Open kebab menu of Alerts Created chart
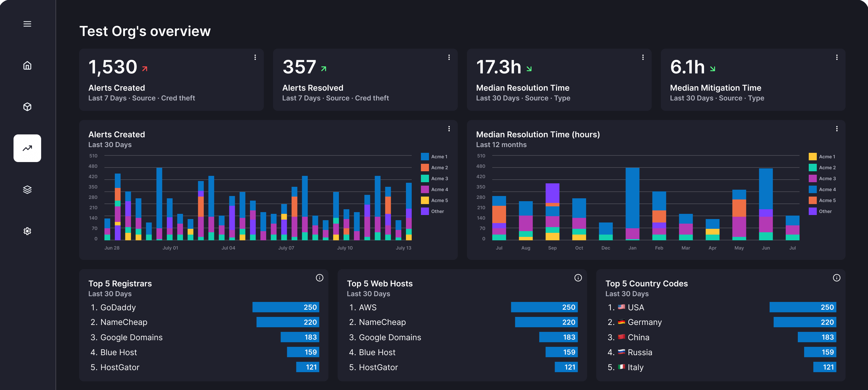 449,129
